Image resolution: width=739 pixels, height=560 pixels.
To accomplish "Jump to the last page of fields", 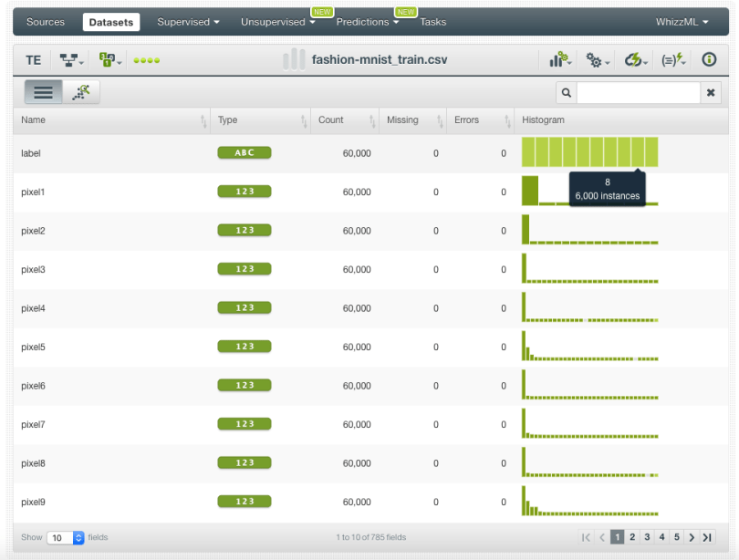I will 707,538.
